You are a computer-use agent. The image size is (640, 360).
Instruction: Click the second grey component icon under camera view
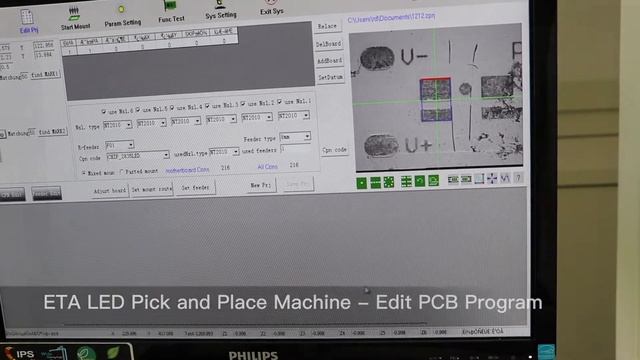[466, 179]
